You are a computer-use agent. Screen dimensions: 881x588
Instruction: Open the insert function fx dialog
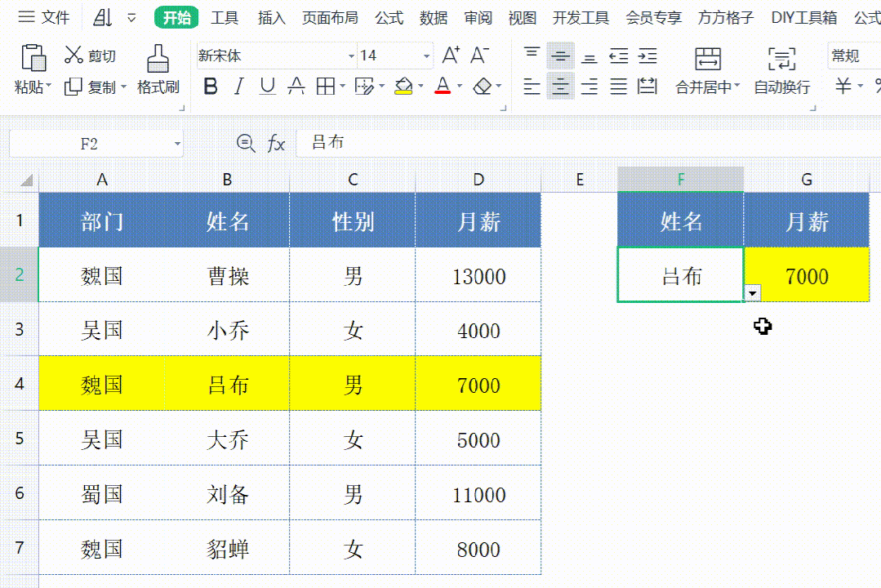coord(276,144)
